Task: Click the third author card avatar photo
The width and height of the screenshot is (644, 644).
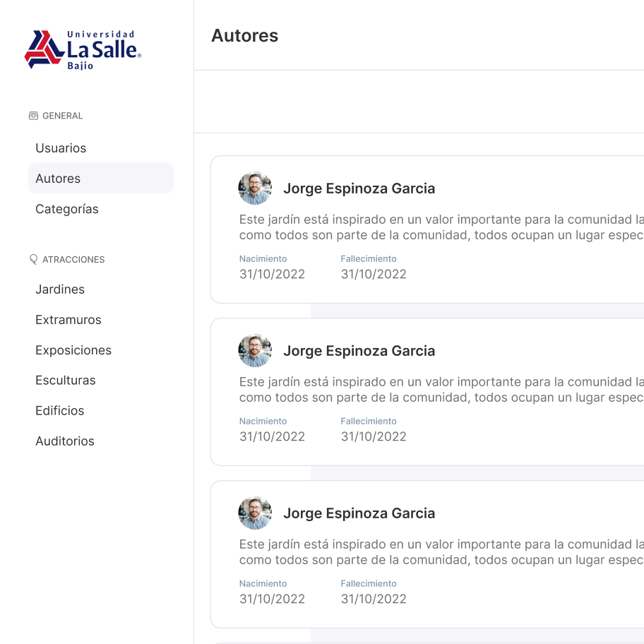Action: [255, 513]
